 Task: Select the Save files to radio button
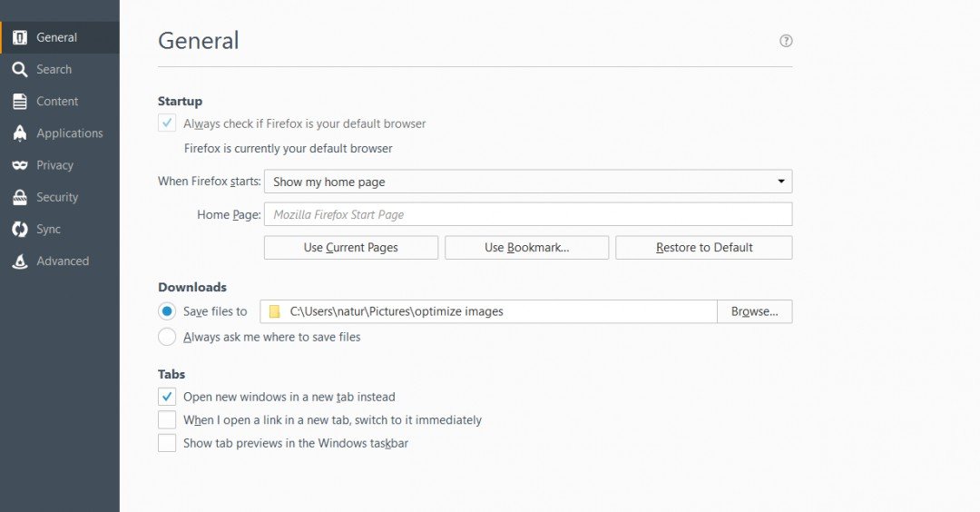pos(167,310)
